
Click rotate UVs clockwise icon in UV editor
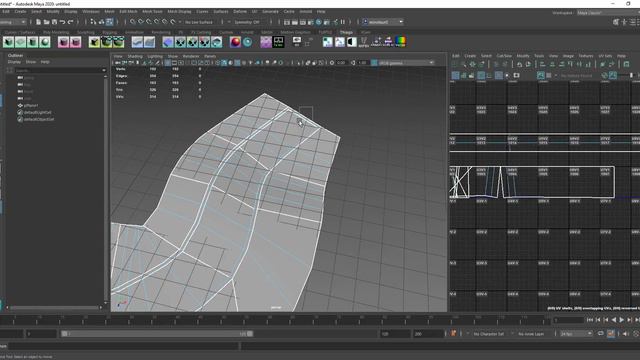tap(528, 64)
